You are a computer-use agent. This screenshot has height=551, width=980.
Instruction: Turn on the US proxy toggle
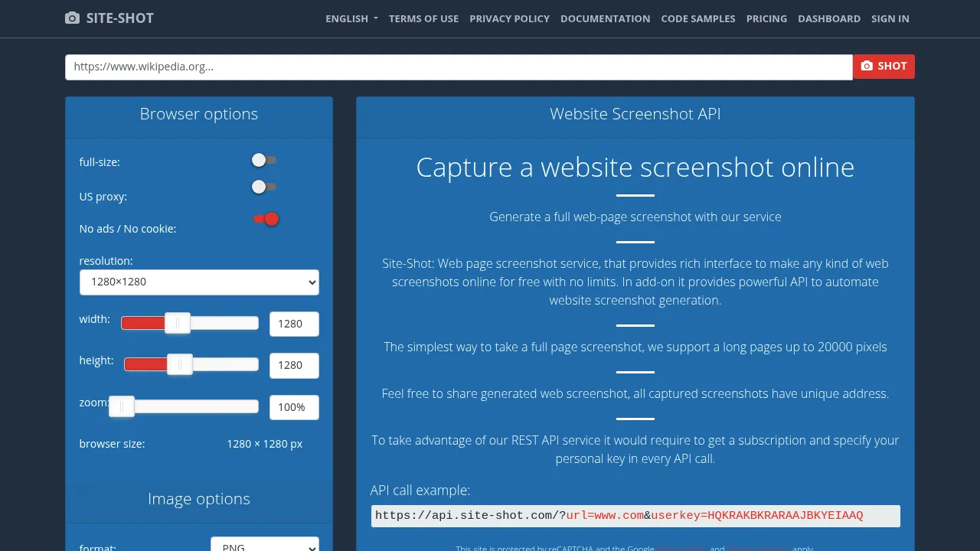(x=264, y=186)
